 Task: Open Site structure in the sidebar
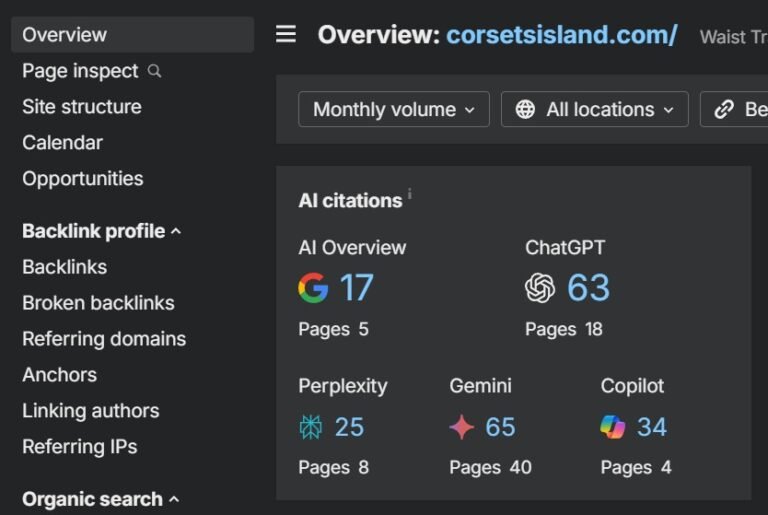tap(82, 107)
